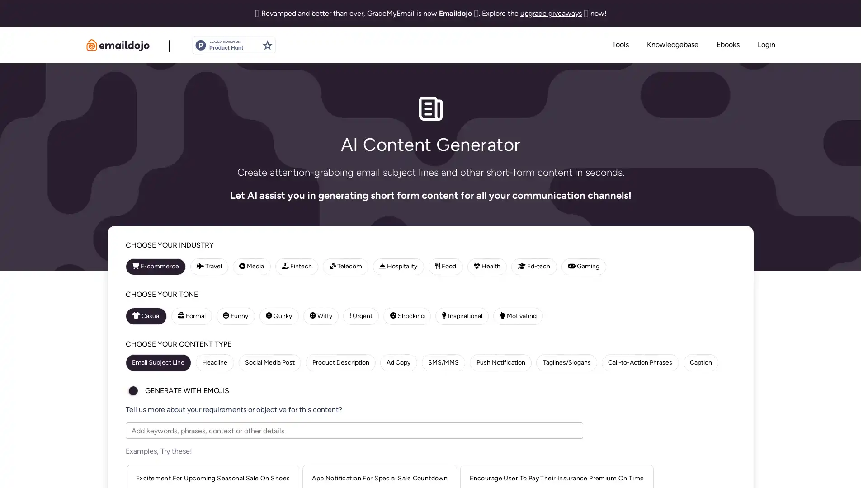Click the Excitement For Upcoming Seasonal Sale example
This screenshot has height=488, width=868.
coord(212,478)
